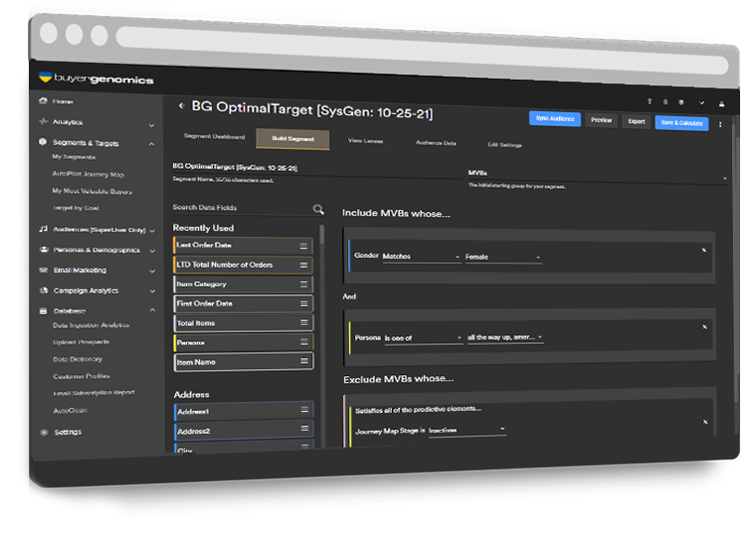Open the 'Female' value dropdown

coord(503,258)
